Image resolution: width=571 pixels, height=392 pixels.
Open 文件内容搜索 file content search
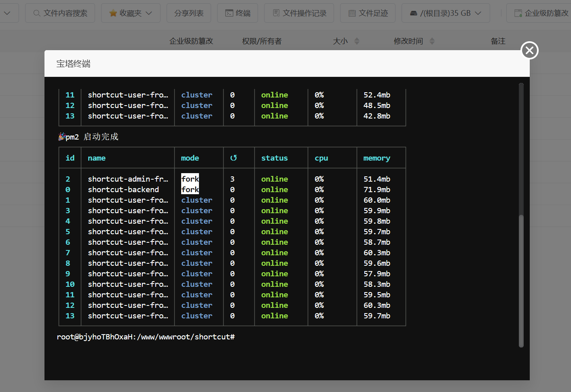coord(60,13)
